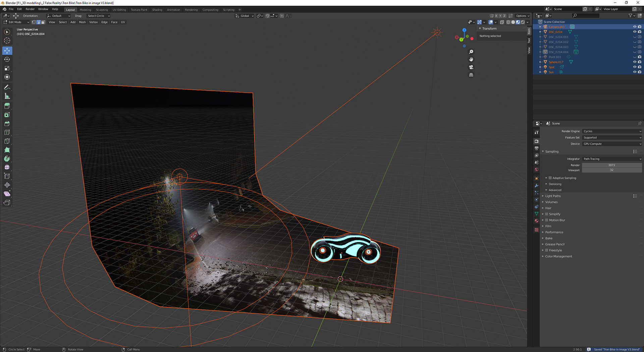Open World properties tab
This screenshot has height=352, width=644.
pyautogui.click(x=536, y=170)
